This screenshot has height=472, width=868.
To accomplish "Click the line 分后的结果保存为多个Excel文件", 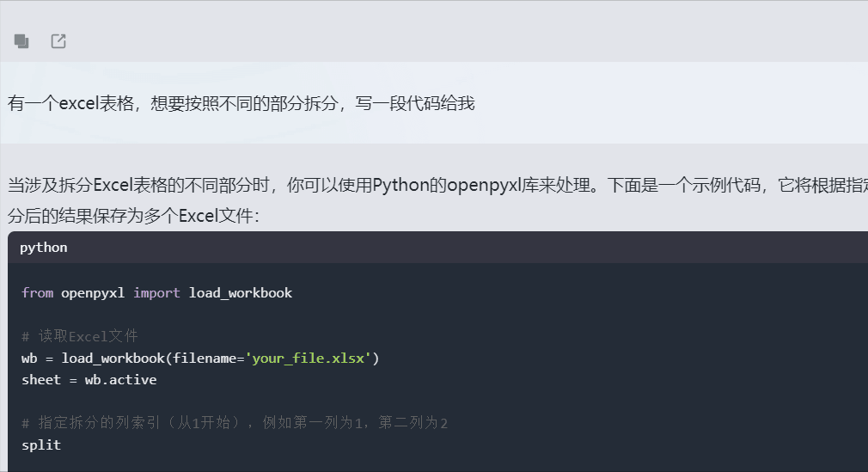I will [133, 216].
